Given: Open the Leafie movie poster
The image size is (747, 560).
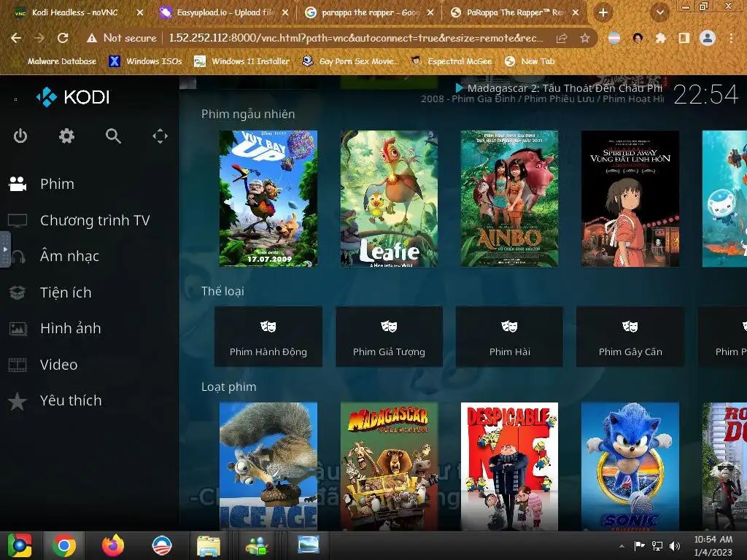Looking at the screenshot, I should click(x=389, y=198).
